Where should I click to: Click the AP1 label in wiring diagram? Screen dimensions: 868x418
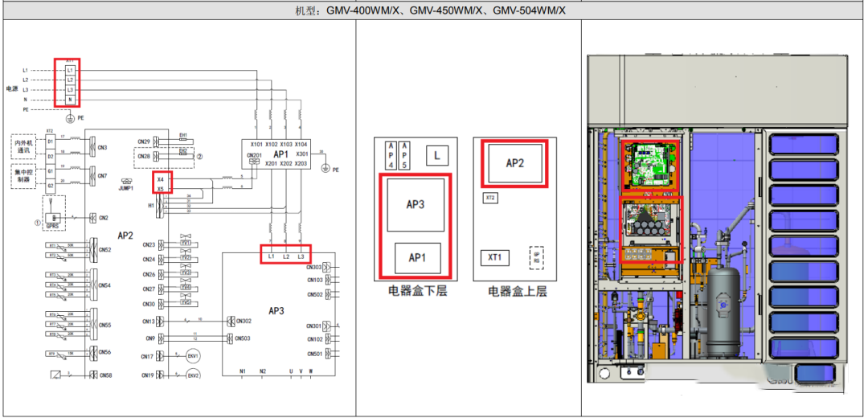click(281, 153)
